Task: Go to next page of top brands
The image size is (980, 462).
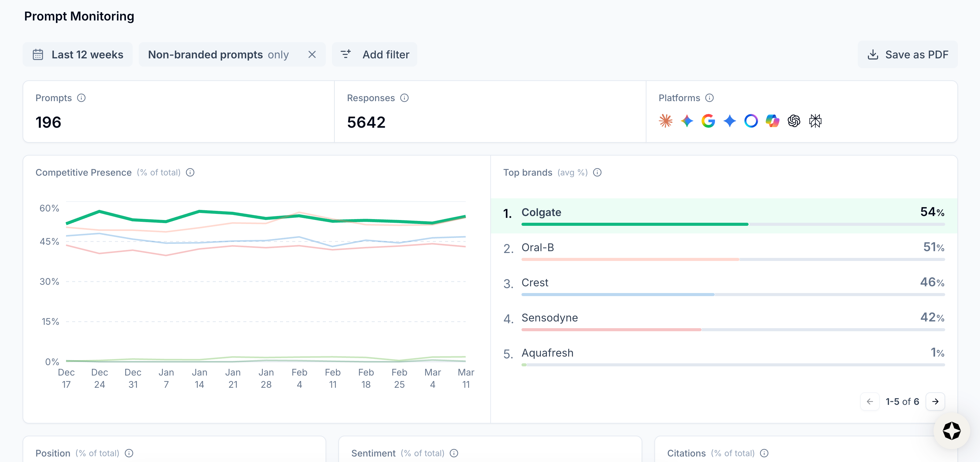Action: tap(935, 401)
